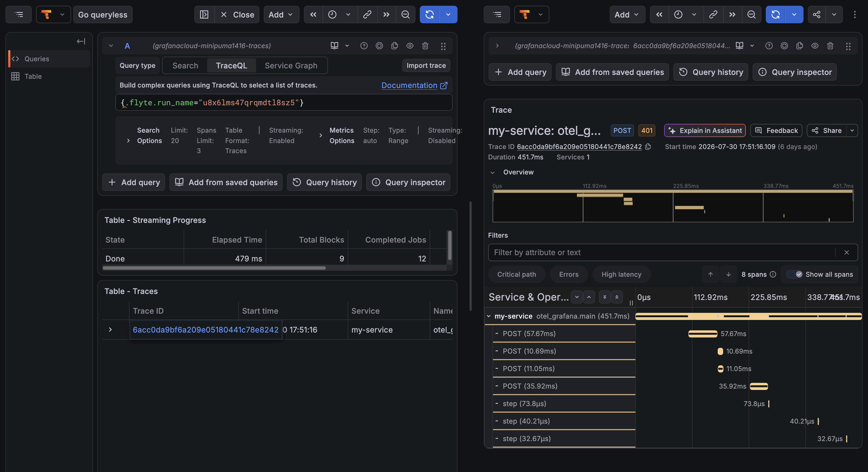Click Streaming Progress table horizontal scrollbar
Viewport: 868px width, 472px height.
(214, 268)
